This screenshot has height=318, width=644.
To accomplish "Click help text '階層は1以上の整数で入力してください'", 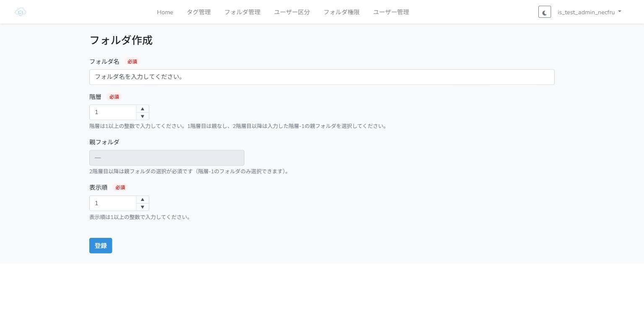I will coord(138,126).
